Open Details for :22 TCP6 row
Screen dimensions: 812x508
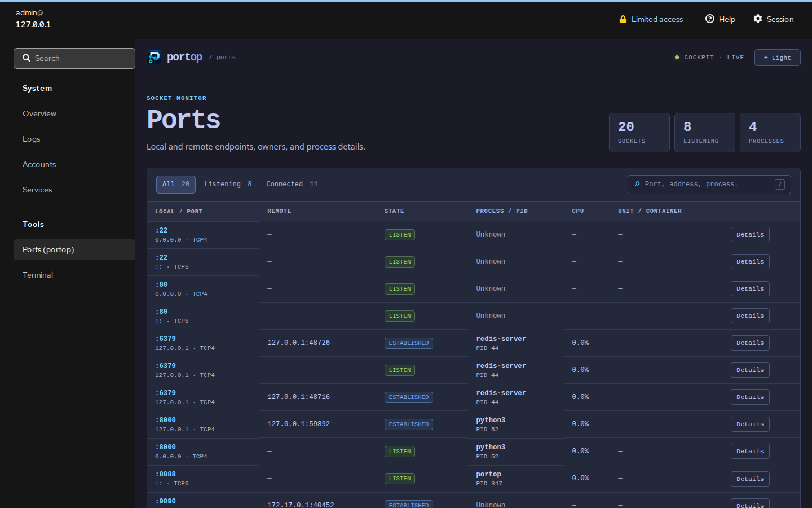click(x=750, y=262)
